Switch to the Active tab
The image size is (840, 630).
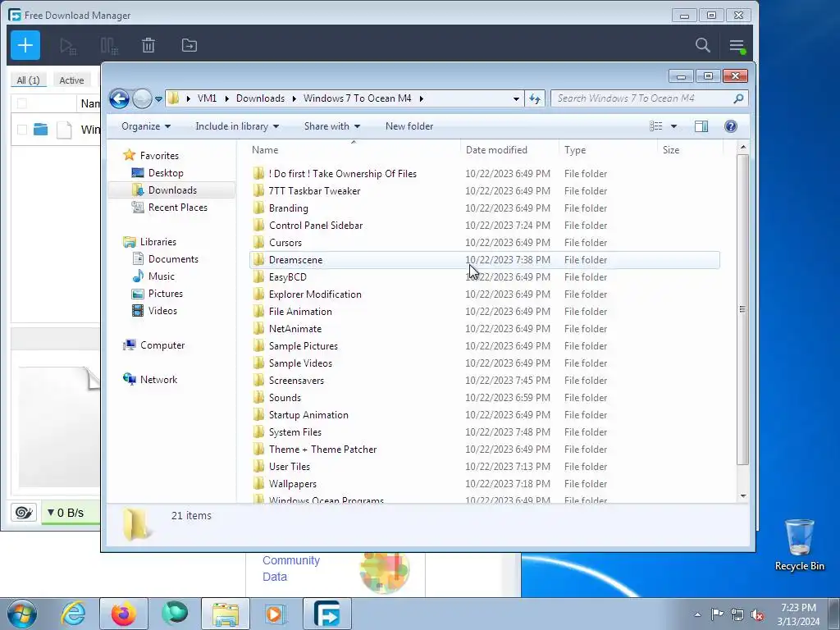(71, 80)
